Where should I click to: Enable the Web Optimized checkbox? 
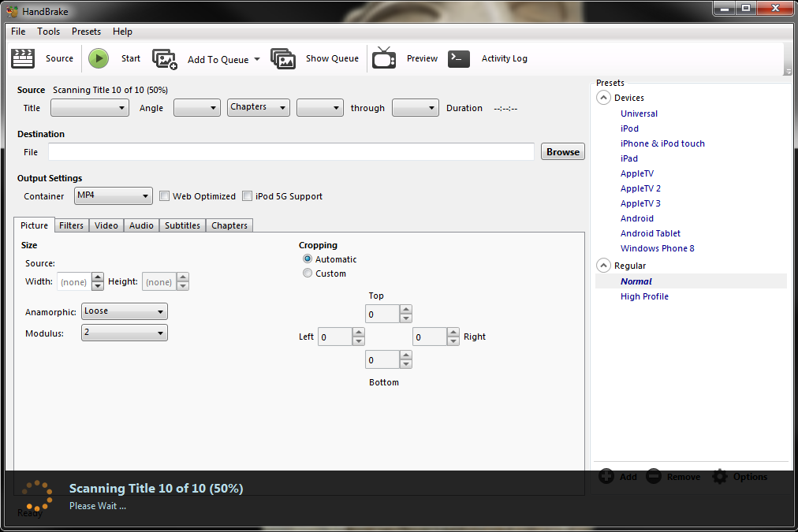(165, 196)
